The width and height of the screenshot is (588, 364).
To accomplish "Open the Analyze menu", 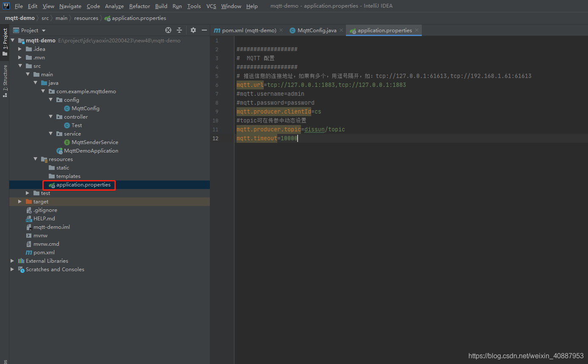I will 114,6.
